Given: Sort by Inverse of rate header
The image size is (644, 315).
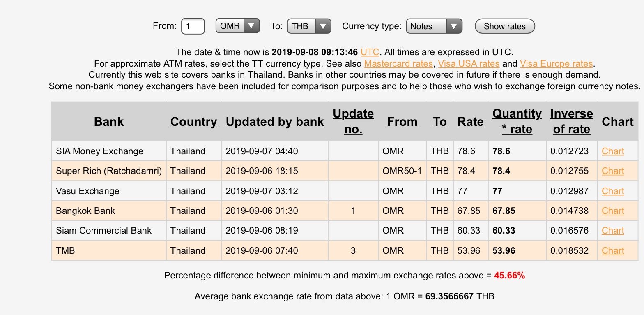Looking at the screenshot, I should (571, 121).
